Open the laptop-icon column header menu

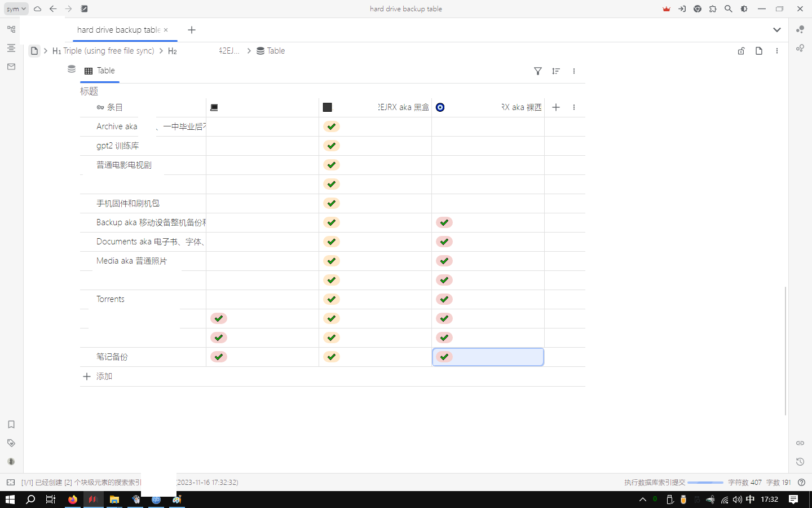click(263, 107)
